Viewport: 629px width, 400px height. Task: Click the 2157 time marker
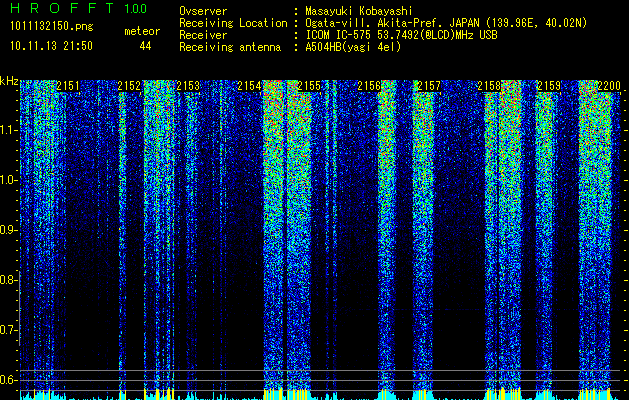pyautogui.click(x=429, y=86)
